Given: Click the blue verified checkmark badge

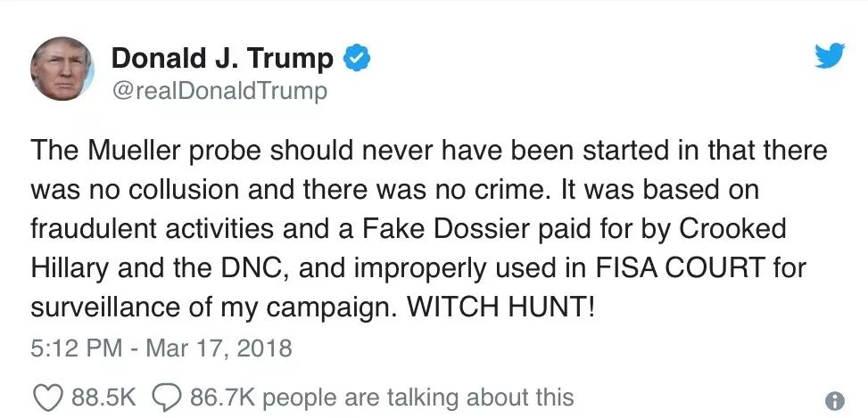Looking at the screenshot, I should click(x=357, y=59).
